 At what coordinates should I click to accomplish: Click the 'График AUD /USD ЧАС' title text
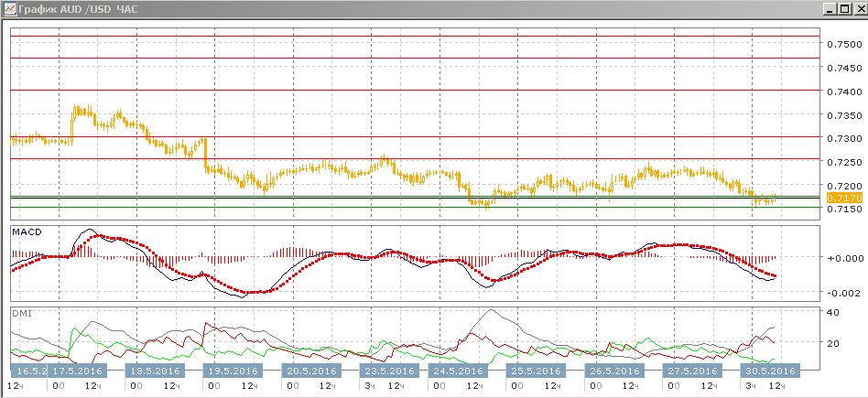pos(79,9)
